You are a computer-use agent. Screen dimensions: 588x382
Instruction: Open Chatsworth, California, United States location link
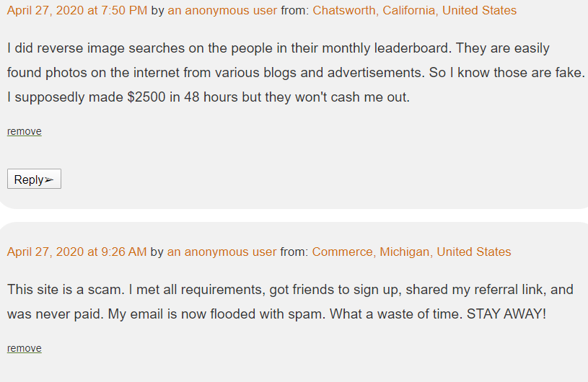point(414,11)
